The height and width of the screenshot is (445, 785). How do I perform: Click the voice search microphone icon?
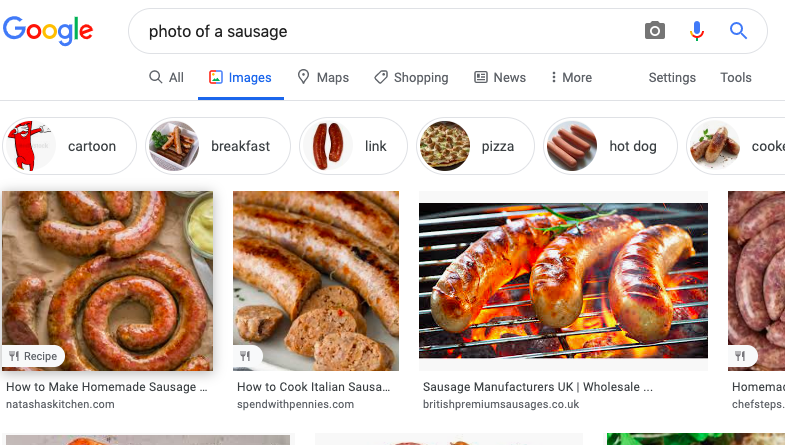point(697,31)
